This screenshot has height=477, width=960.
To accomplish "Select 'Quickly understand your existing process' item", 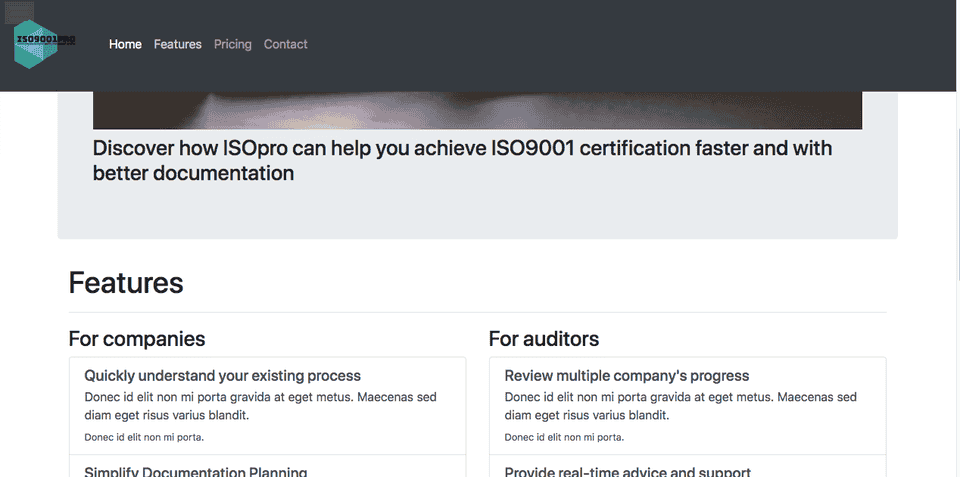I will tap(268, 406).
